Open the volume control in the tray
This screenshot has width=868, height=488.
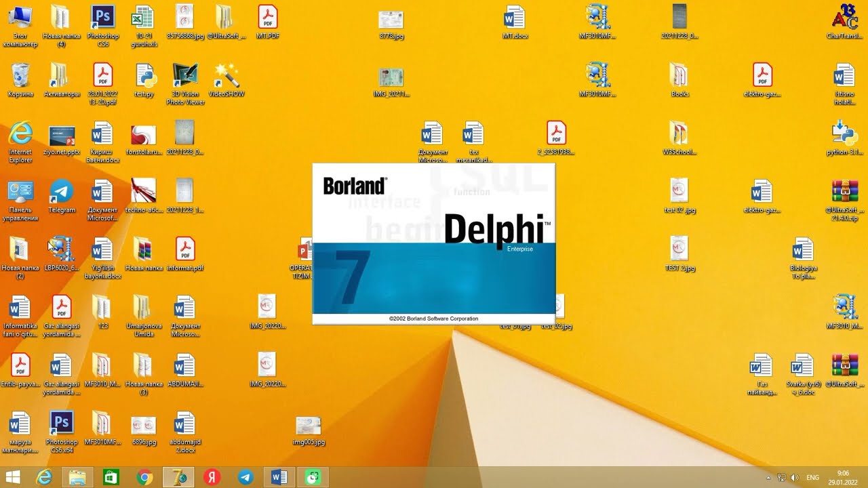(794, 478)
